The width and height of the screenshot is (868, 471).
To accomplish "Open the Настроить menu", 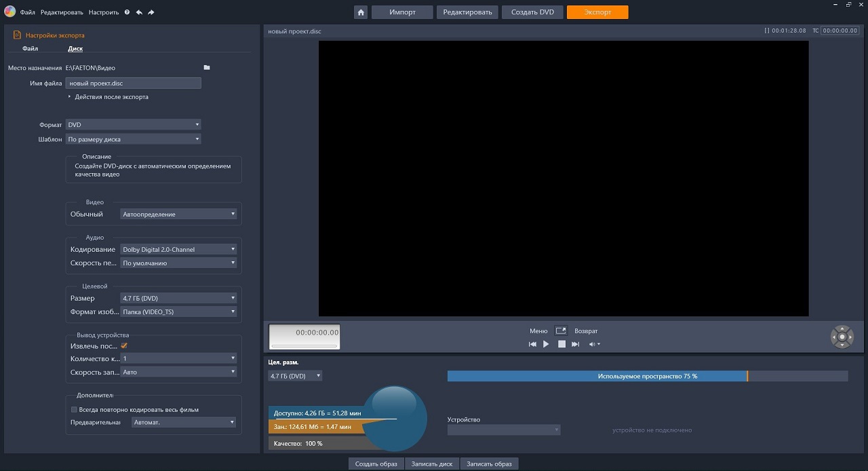I will (x=103, y=12).
